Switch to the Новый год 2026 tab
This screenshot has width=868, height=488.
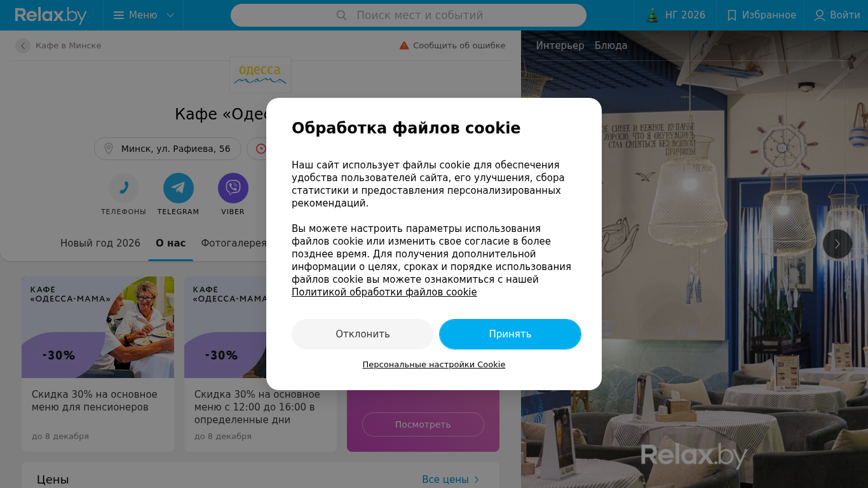pos(100,243)
